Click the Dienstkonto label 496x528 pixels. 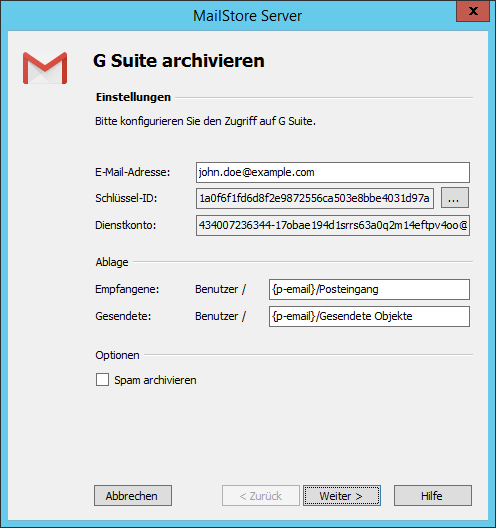tap(126, 225)
